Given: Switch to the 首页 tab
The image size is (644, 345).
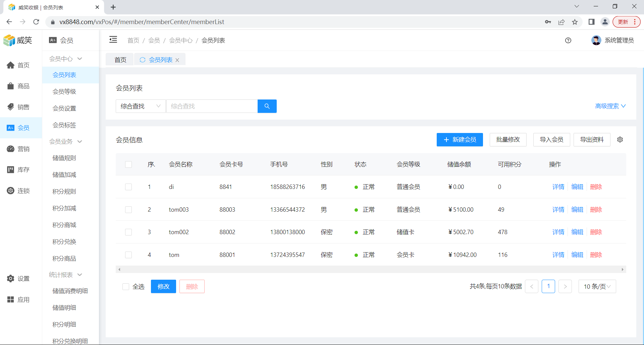Looking at the screenshot, I should [120, 60].
